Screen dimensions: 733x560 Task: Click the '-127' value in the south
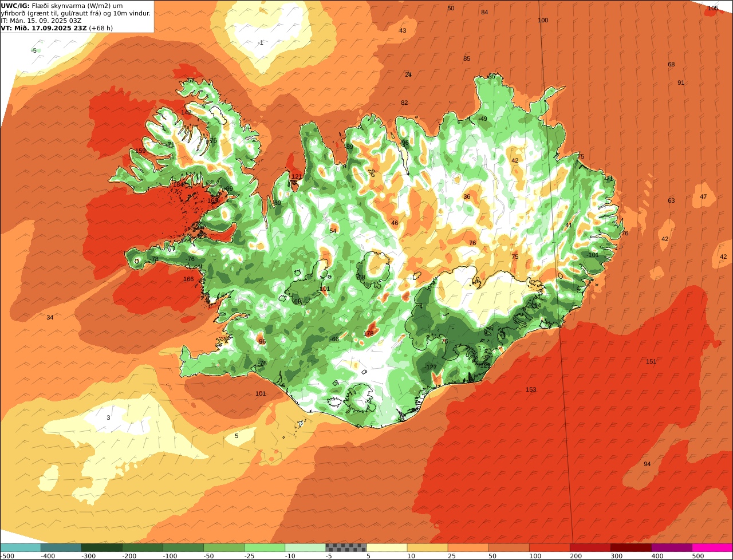[431, 367]
